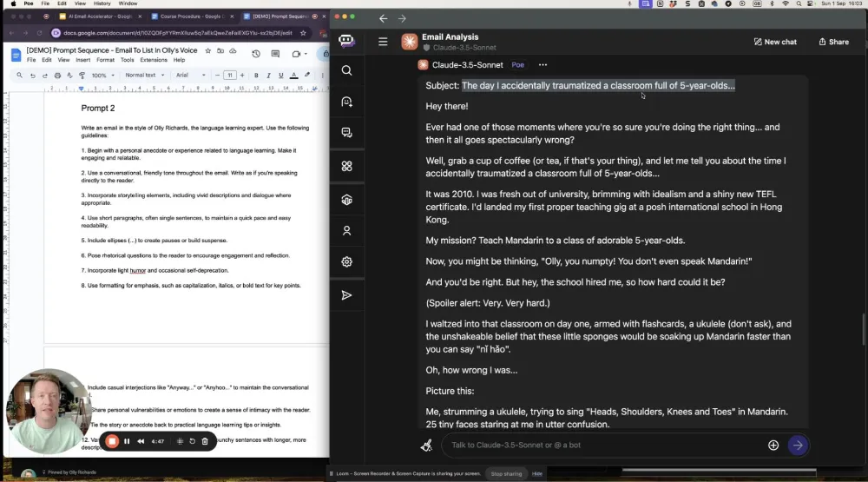Click the Share button in Poe

coord(833,42)
